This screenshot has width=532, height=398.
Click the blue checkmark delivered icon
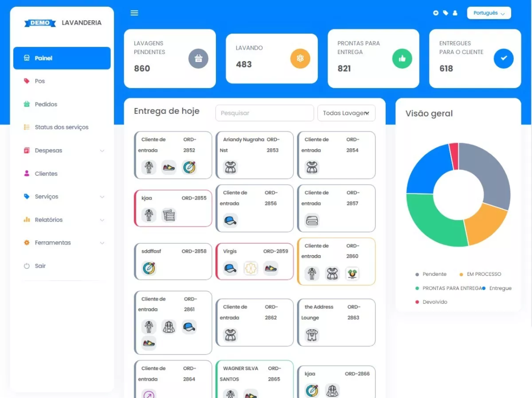pos(503,58)
